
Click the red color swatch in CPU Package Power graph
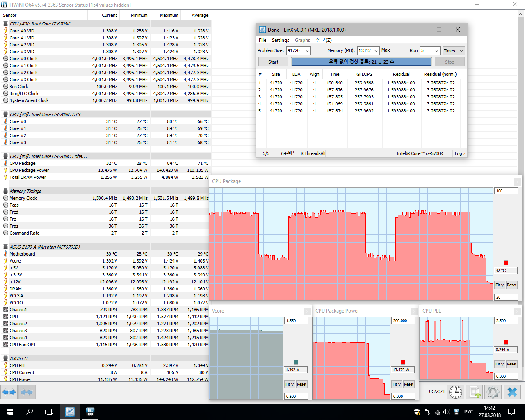click(403, 362)
